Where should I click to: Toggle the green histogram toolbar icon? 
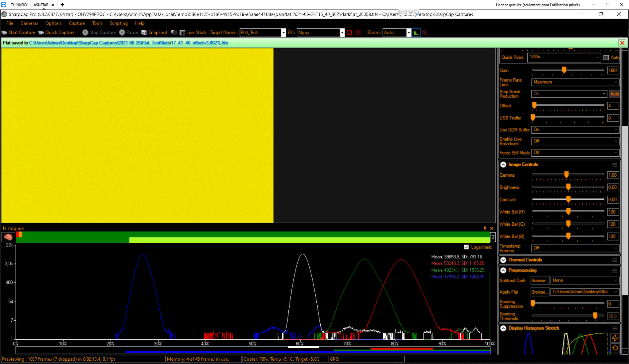click(416, 33)
